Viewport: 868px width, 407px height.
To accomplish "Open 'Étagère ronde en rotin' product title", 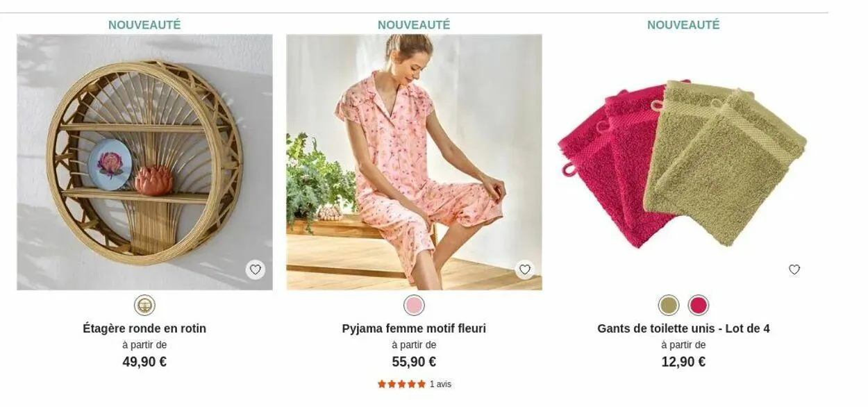I will coord(144,329).
